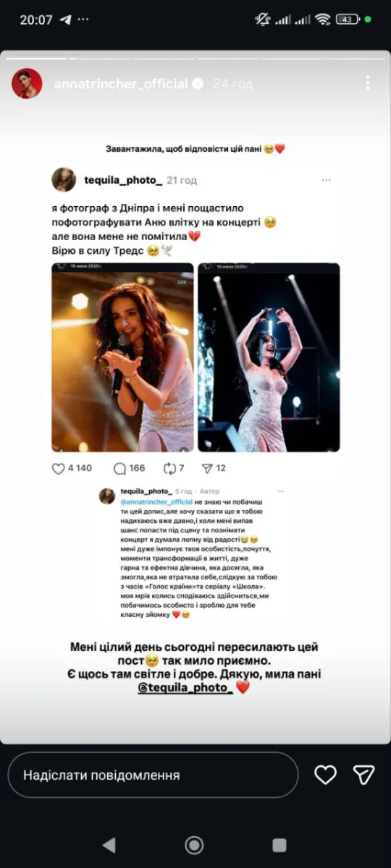
Task: Tap the Android home circle button
Action: coord(194,844)
